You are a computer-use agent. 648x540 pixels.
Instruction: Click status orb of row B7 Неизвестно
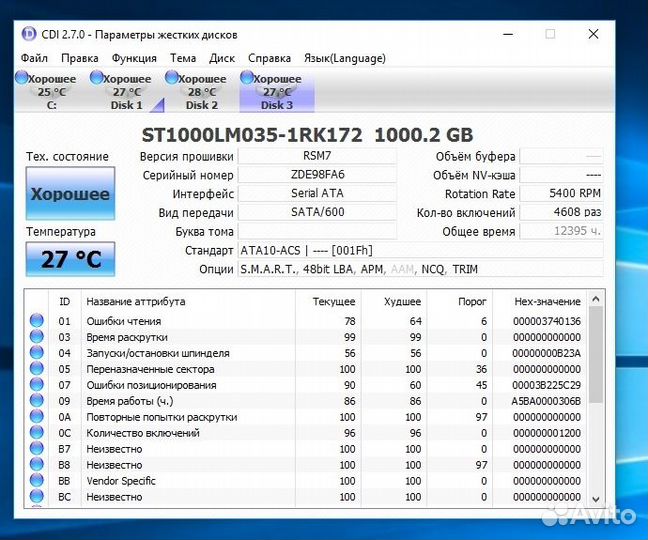[36, 449]
